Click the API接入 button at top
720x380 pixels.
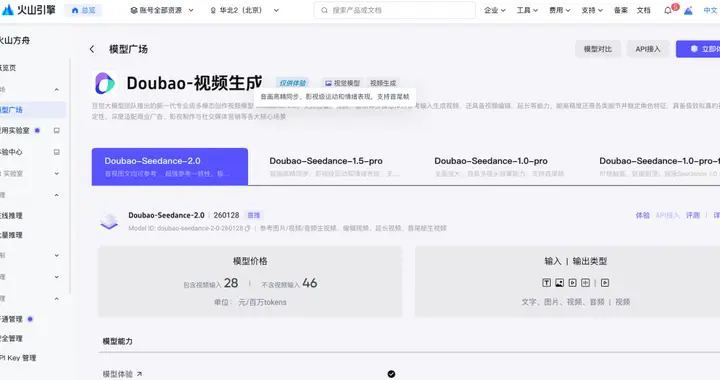coord(648,49)
